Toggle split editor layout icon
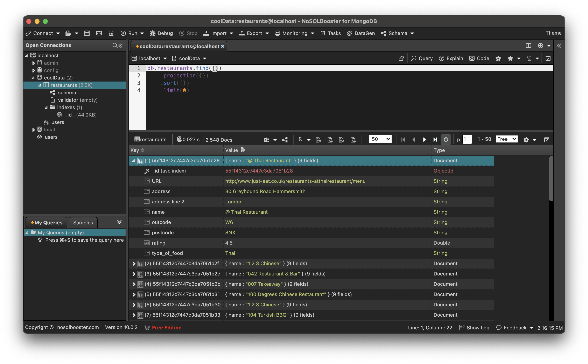588x364 pixels. 528,46
